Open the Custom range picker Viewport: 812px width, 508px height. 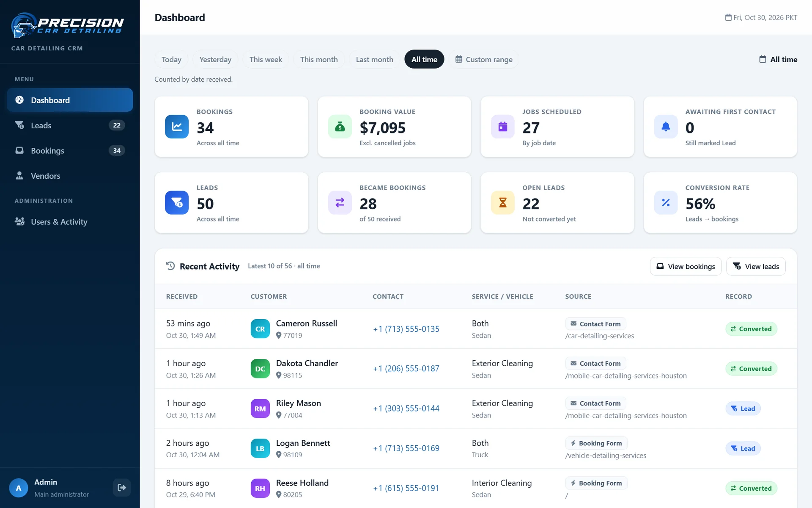pyautogui.click(x=484, y=59)
